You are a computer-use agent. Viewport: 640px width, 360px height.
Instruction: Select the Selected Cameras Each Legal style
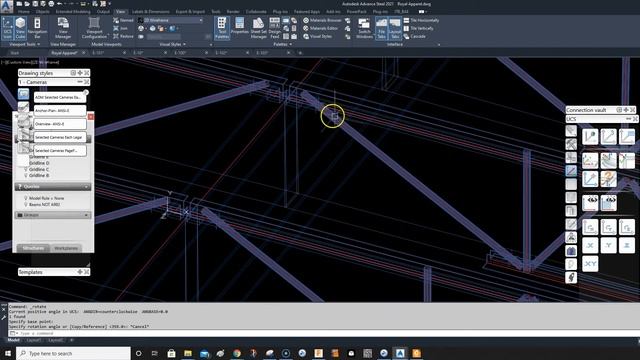[x=60, y=137]
